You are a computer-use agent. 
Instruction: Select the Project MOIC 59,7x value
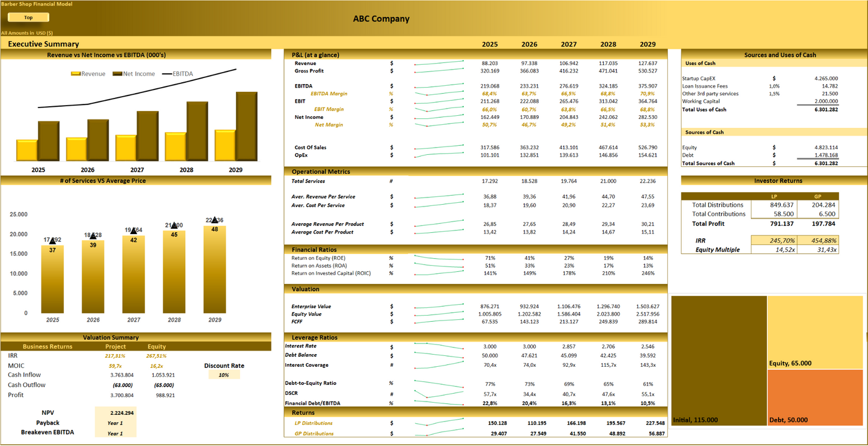point(115,366)
